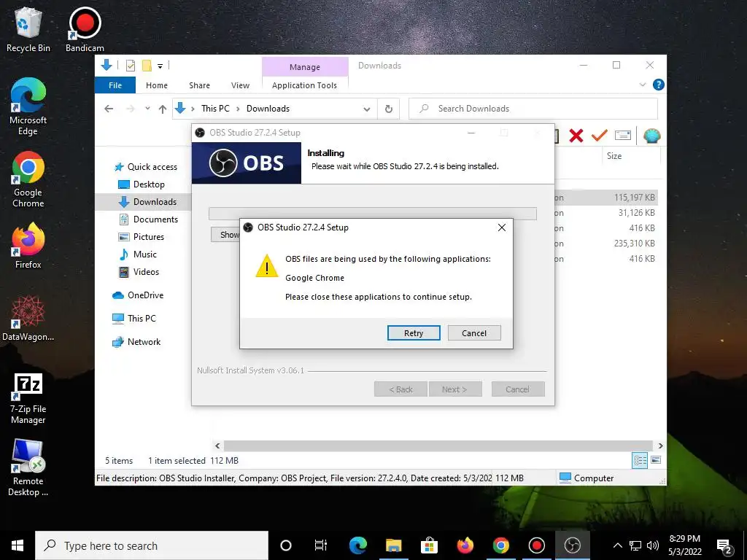Open Remote Desktop desktop shortcut
This screenshot has width=747, height=560.
click(x=28, y=467)
